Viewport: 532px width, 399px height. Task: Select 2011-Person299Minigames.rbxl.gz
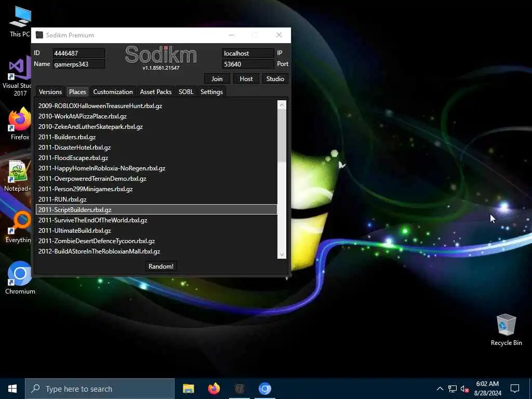(156, 189)
